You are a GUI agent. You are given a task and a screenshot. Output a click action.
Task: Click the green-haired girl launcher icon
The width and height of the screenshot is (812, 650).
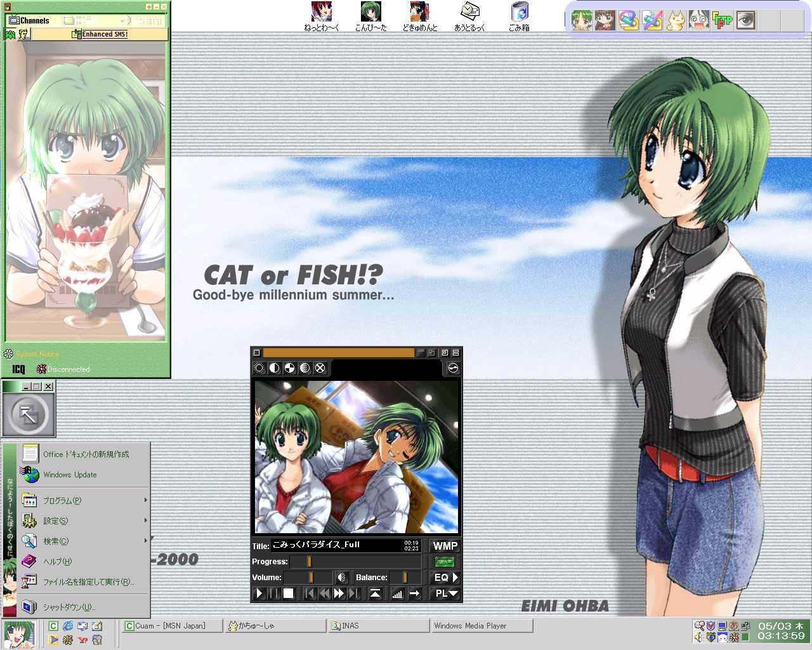pos(582,20)
